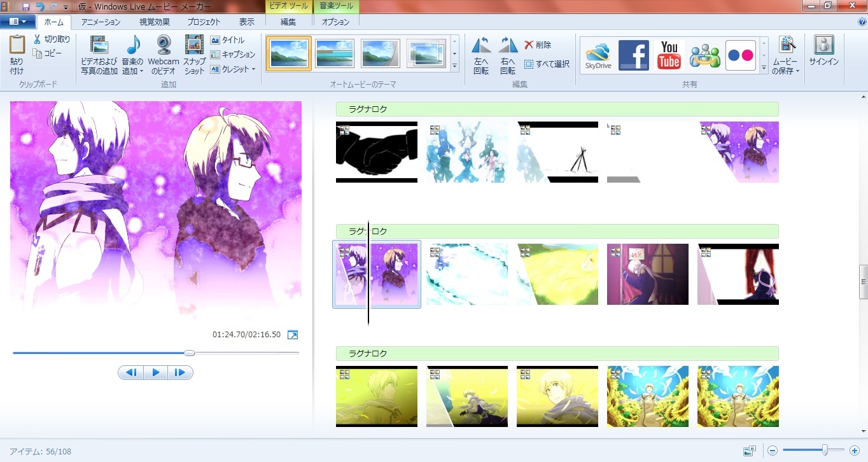Expand the AutoMovie theme gallery
Screen dimensions: 868x462
(x=454, y=66)
